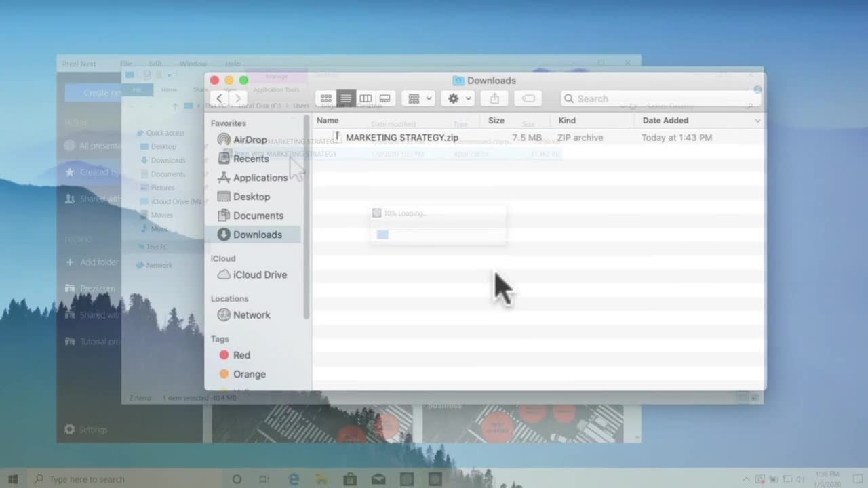Go forward in Finder history
The height and width of the screenshot is (488, 868).
(237, 99)
